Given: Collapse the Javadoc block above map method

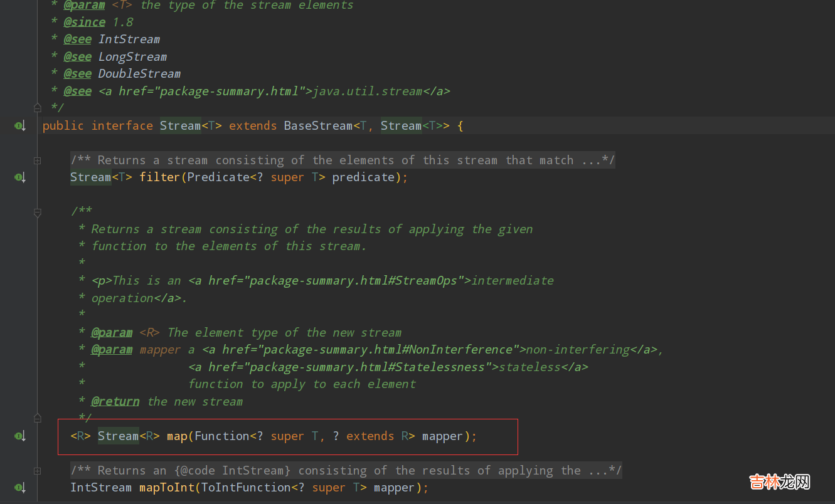Looking at the screenshot, I should coord(38,213).
